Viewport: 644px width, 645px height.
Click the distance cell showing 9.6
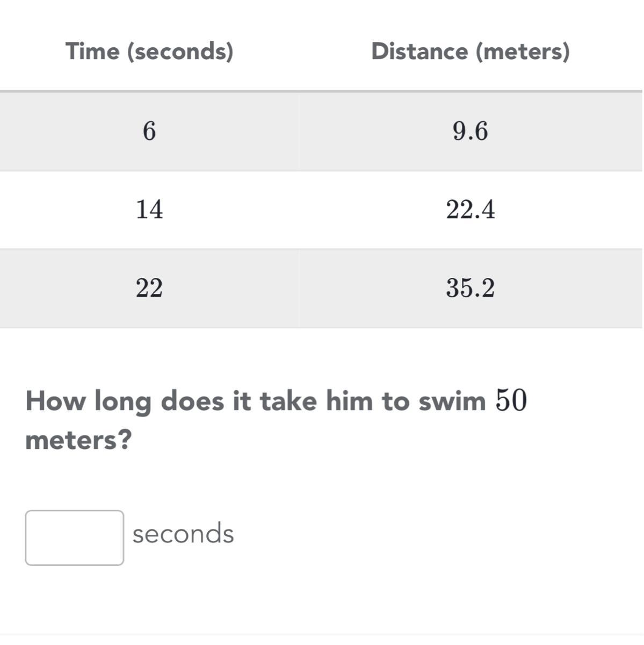470,131
